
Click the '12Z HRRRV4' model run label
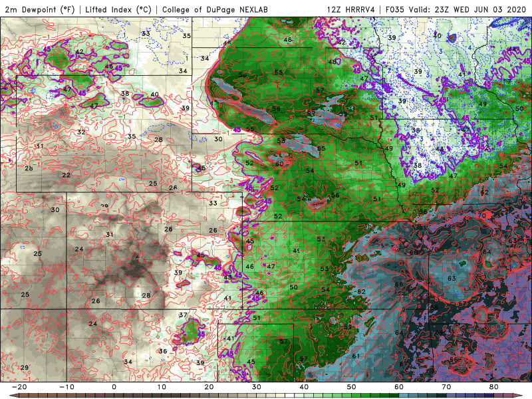point(351,9)
